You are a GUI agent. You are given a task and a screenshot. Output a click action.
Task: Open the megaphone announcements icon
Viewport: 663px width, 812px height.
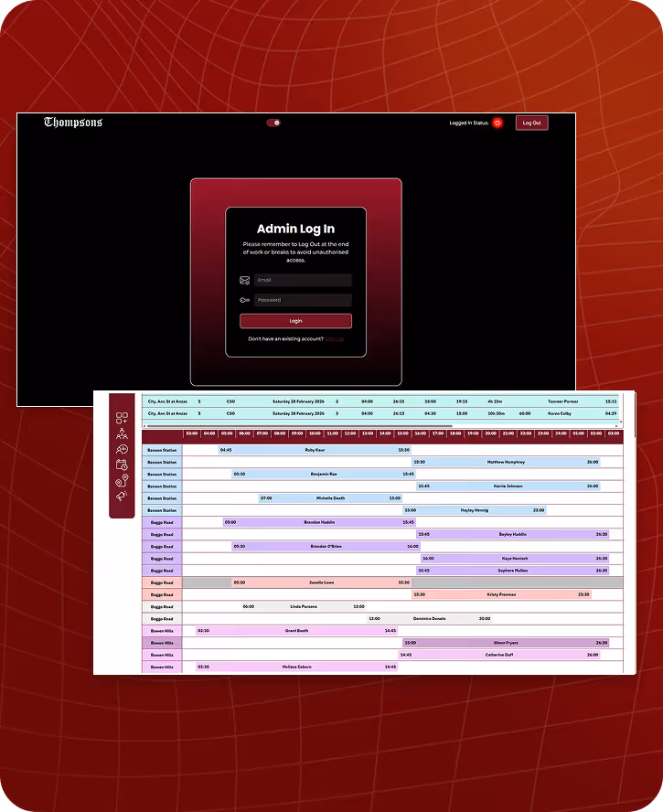tap(122, 497)
